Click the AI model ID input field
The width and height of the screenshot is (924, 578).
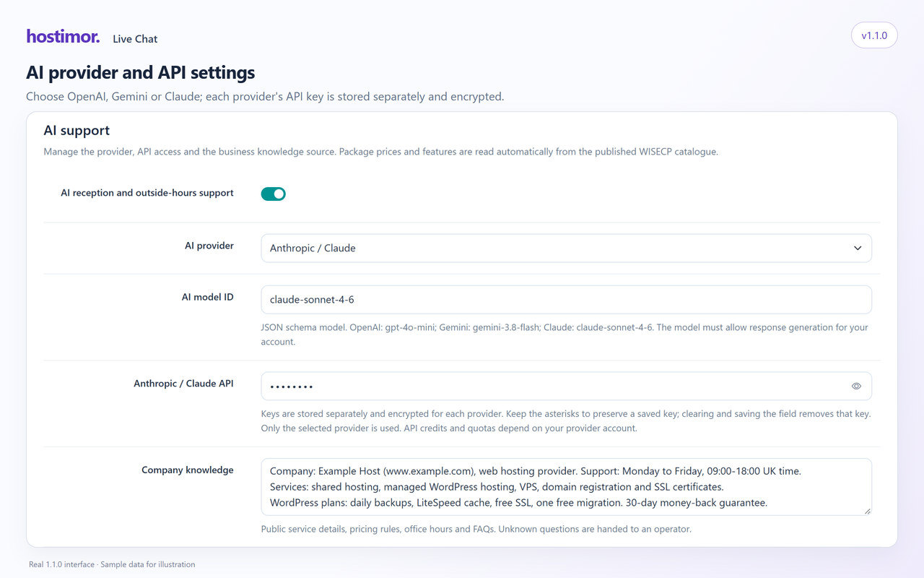566,300
